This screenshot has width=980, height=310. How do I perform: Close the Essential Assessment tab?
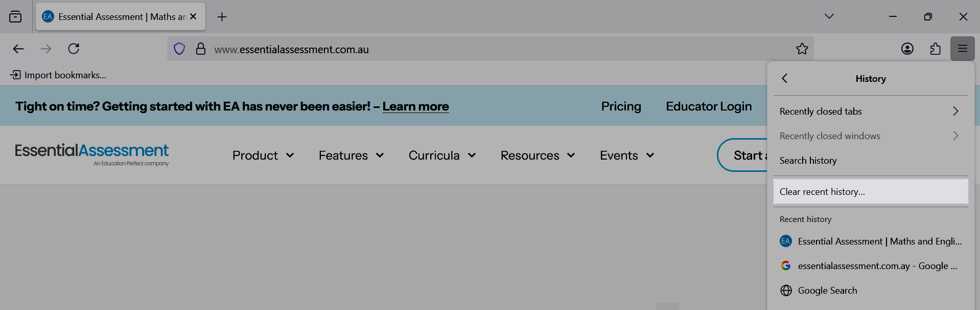pyautogui.click(x=193, y=16)
